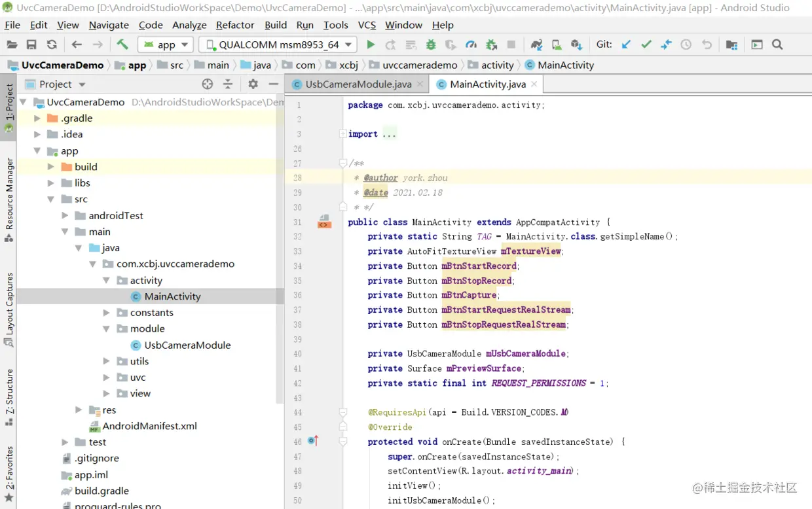
Task: Update project with Git blue arrow icon
Action: 626,44
